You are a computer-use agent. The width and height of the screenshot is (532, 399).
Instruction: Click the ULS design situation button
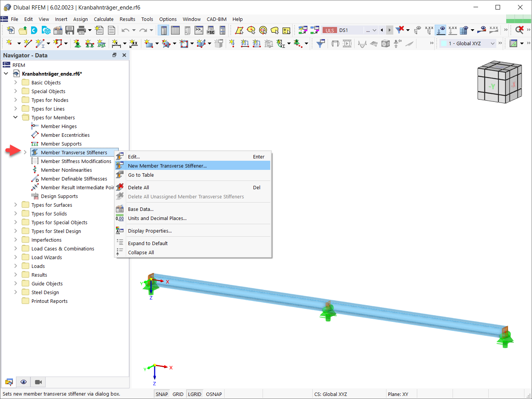(329, 30)
